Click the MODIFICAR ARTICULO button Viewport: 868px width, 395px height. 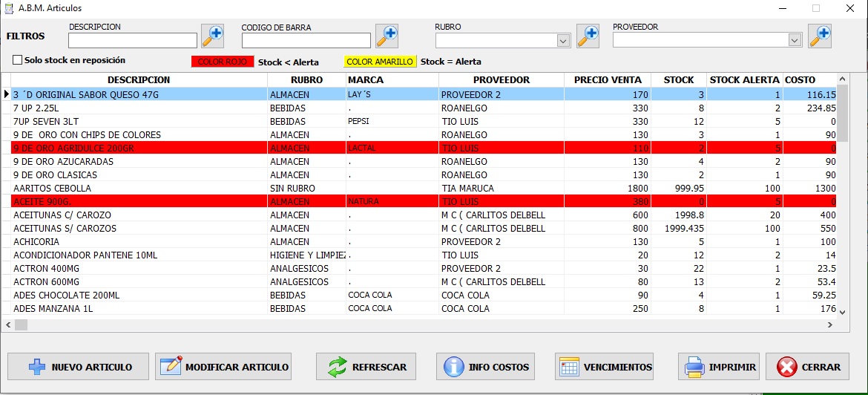223,367
